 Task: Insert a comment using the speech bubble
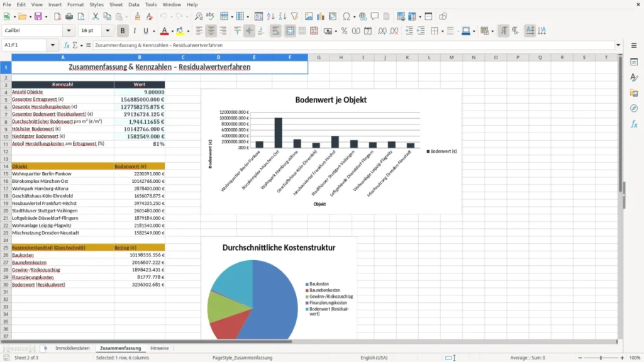click(375, 16)
